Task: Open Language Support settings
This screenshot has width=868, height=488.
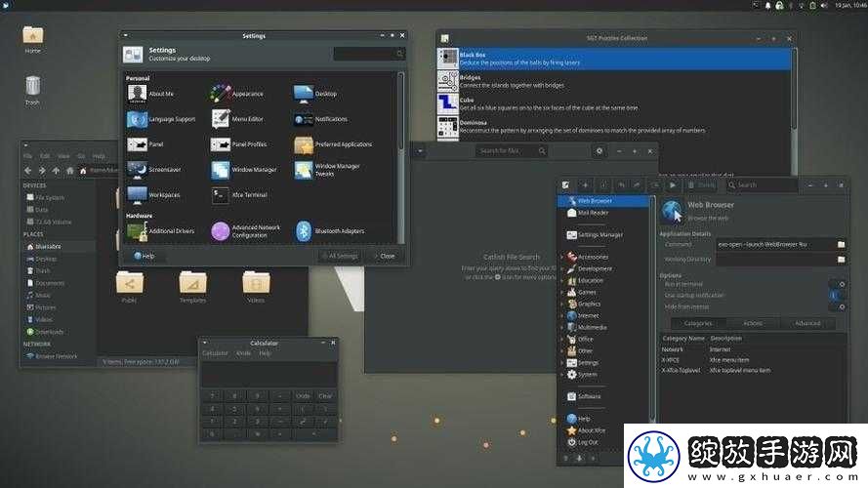Action: [161, 119]
